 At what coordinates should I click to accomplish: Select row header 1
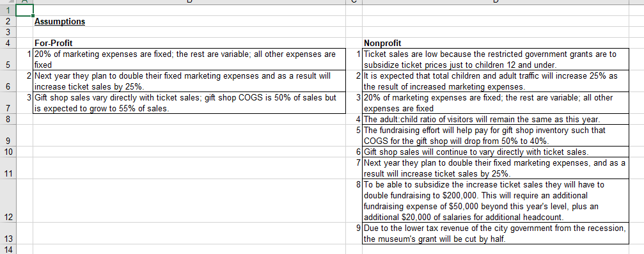coord(8,11)
